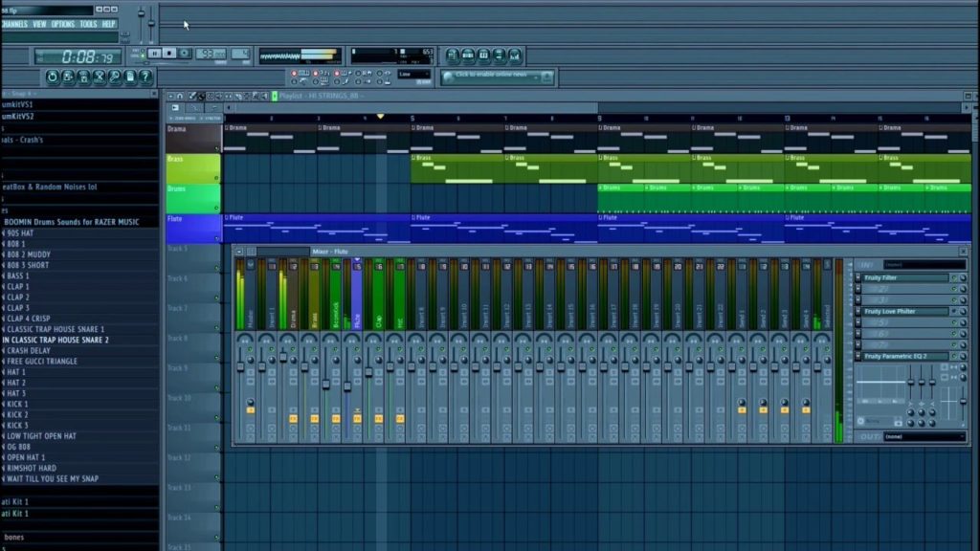The image size is (980, 551).
Task: Mute the Drama playlist track
Action: point(217,148)
